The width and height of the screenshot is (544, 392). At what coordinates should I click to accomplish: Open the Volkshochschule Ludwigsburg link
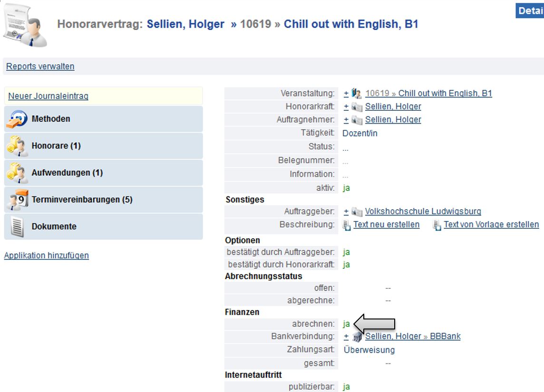(423, 212)
